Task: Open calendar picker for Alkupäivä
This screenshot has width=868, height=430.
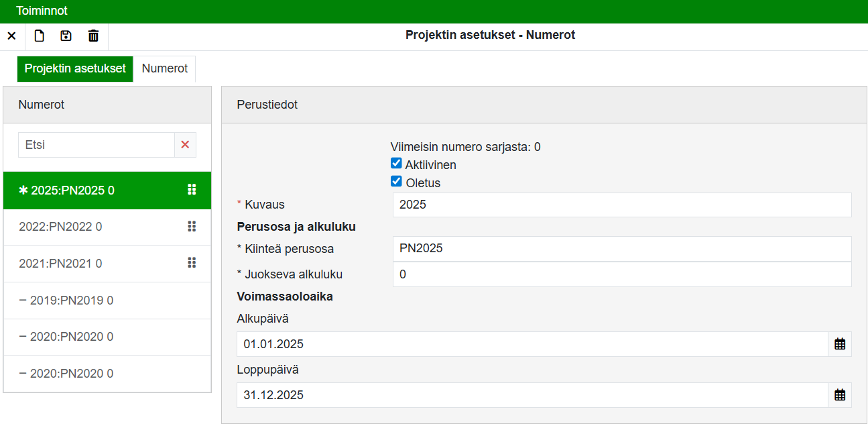Action: tap(839, 344)
